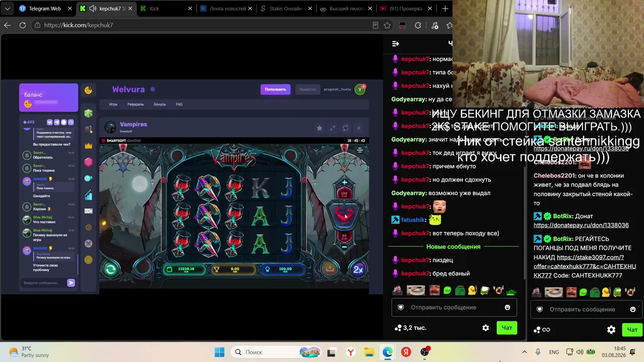644x362 pixels.
Task: Open the Бонусы menu item
Action: [159, 105]
